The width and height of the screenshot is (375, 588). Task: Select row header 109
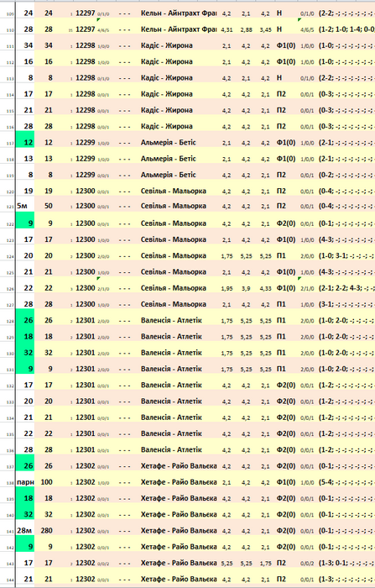(10, 15)
